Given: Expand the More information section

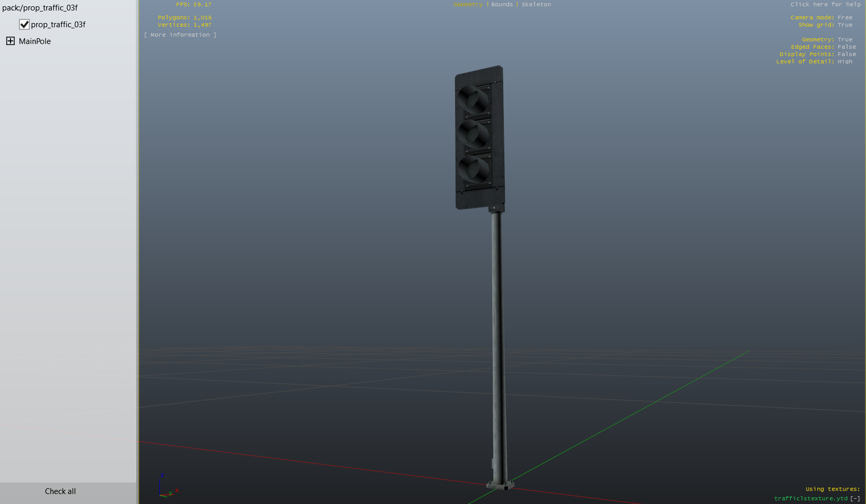Looking at the screenshot, I should 180,35.
